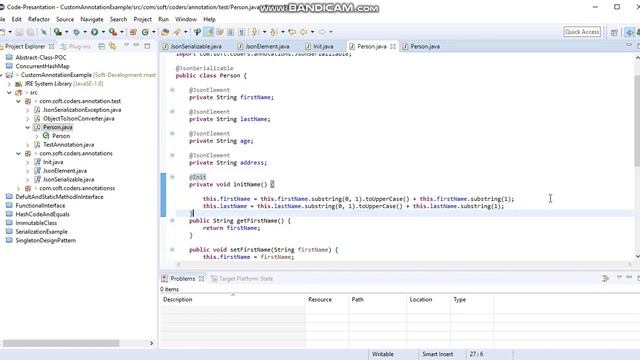Click the Debug bug icon in toolbar
The image size is (640, 360).
76,32
